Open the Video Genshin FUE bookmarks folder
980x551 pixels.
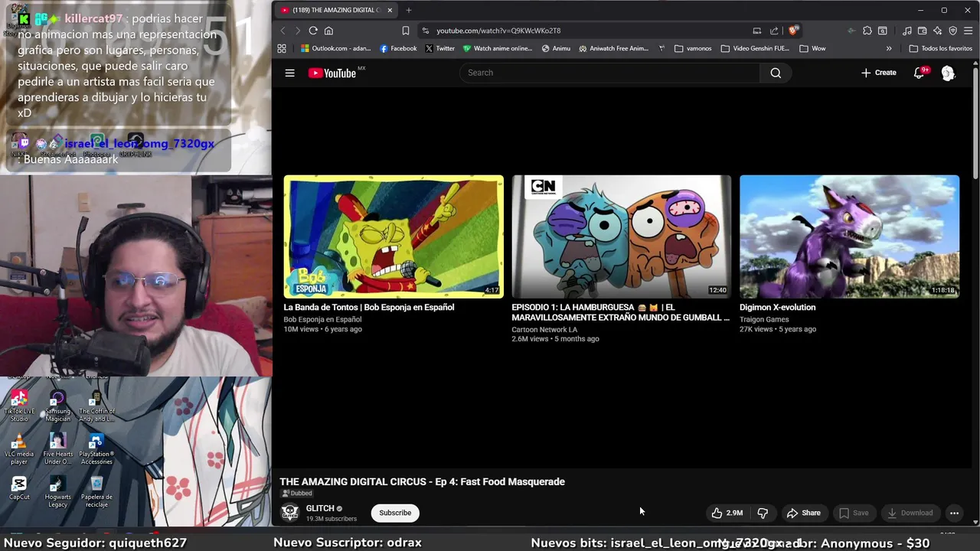point(755,48)
